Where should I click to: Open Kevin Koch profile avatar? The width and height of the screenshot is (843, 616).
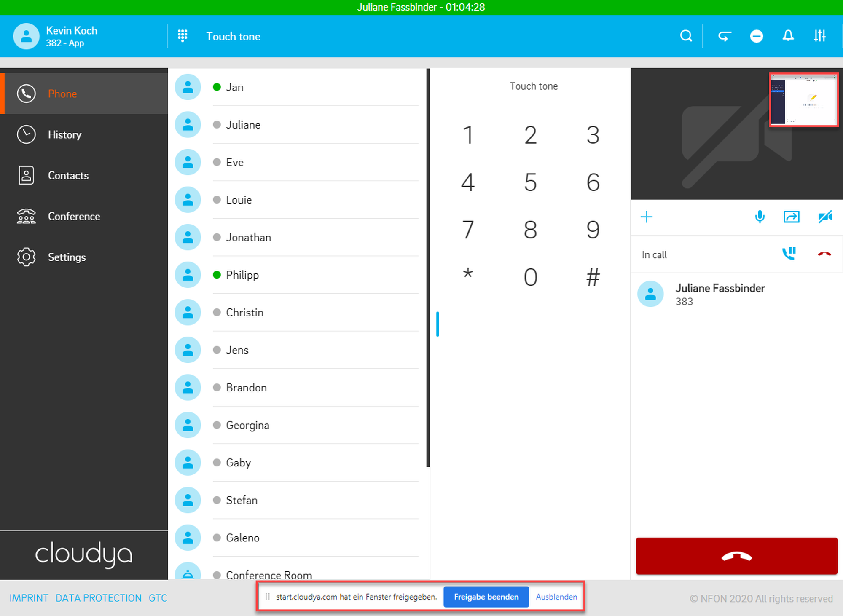(x=26, y=36)
